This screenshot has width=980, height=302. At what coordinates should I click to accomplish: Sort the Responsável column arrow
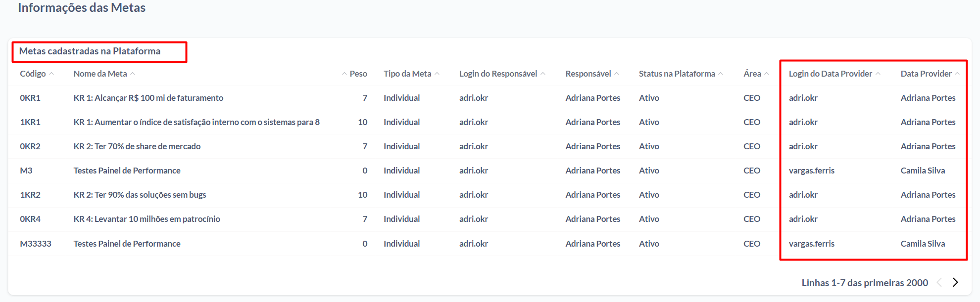coord(617,74)
